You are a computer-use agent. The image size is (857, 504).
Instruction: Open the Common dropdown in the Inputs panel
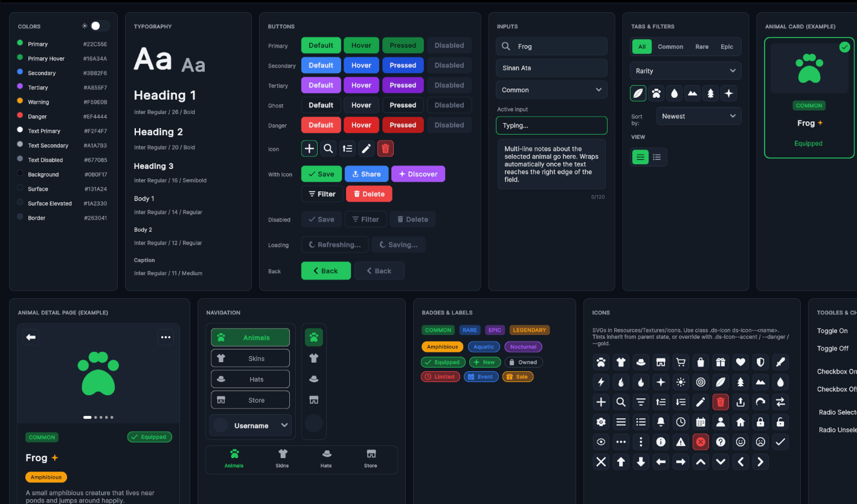pyautogui.click(x=551, y=90)
